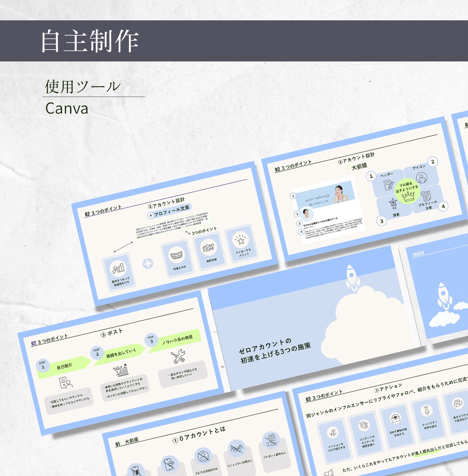Screen dimensions: 468x476
Task: Click the round plus icon between cards
Action: pos(148,263)
